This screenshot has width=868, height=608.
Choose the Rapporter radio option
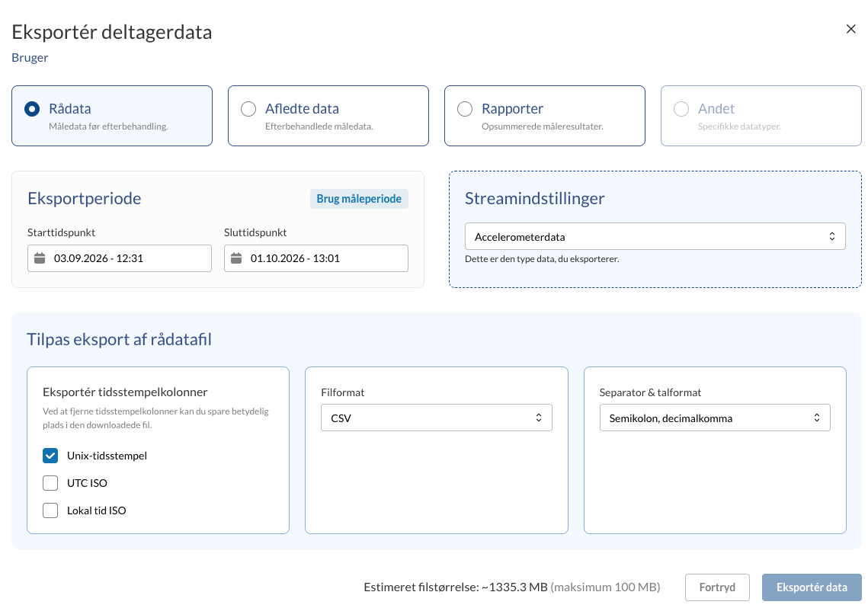click(465, 109)
